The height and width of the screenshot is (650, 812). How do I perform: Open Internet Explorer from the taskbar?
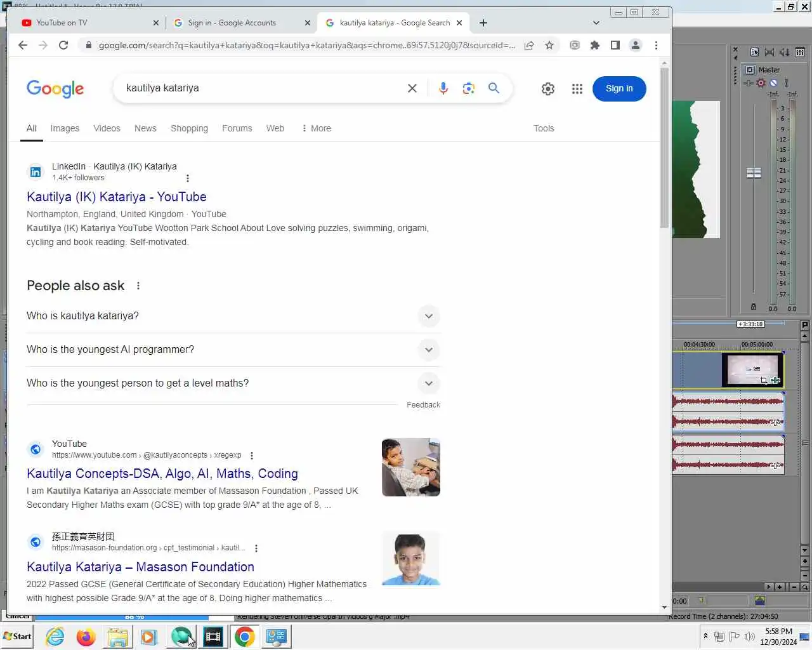click(55, 637)
